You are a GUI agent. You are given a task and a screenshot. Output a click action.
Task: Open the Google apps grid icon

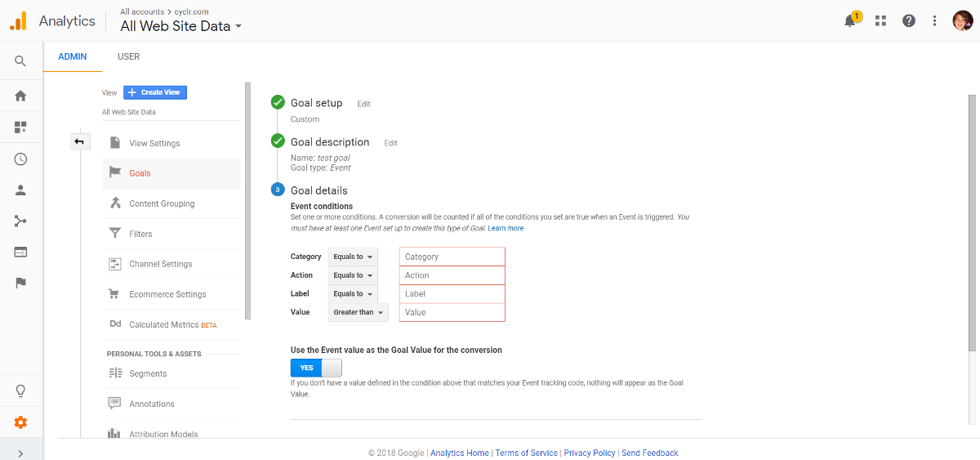click(880, 21)
